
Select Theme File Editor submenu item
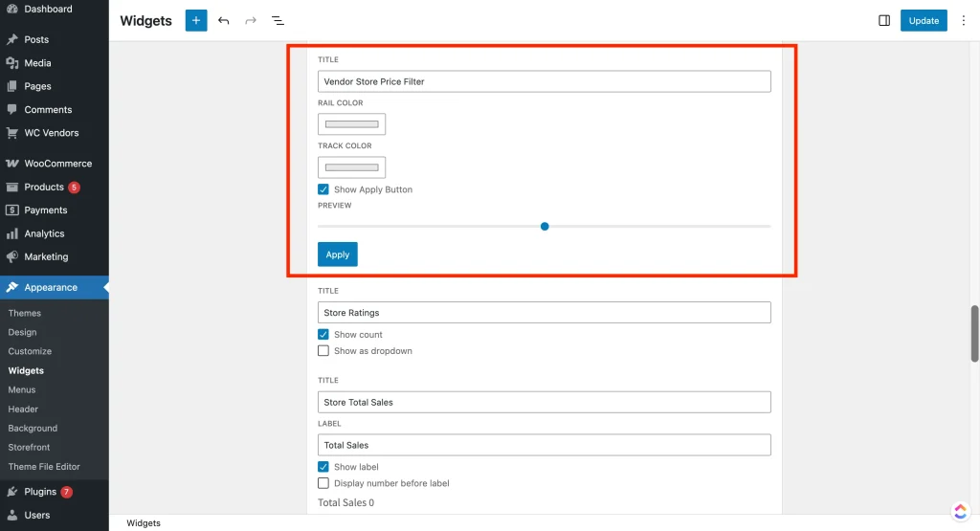[44, 467]
